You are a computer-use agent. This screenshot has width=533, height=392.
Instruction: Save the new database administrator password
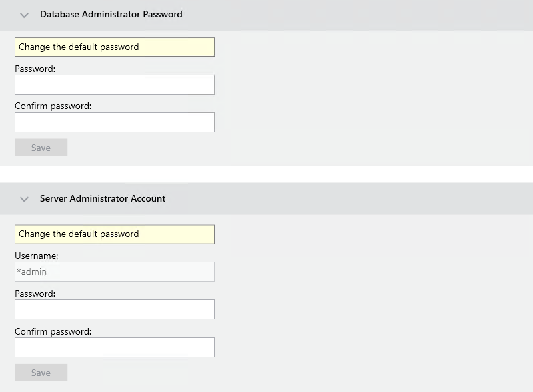click(x=41, y=147)
